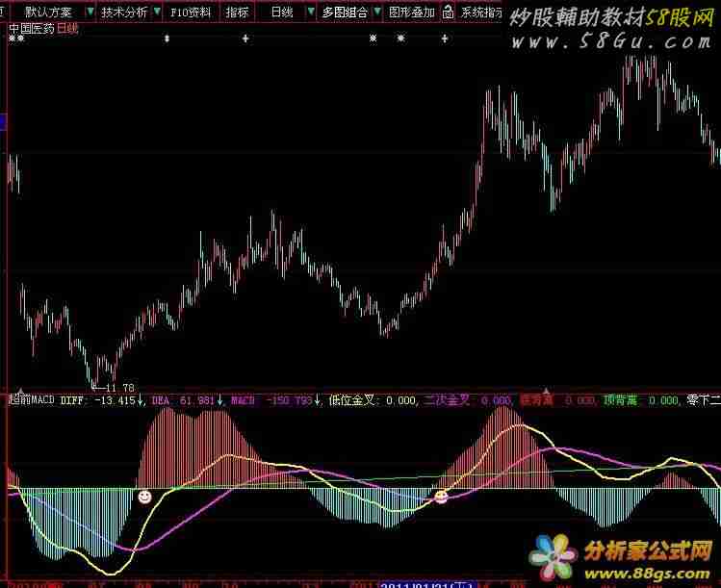The image size is (721, 588).
Task: Open the 默认方案 scheme menu
Action: click(x=48, y=13)
